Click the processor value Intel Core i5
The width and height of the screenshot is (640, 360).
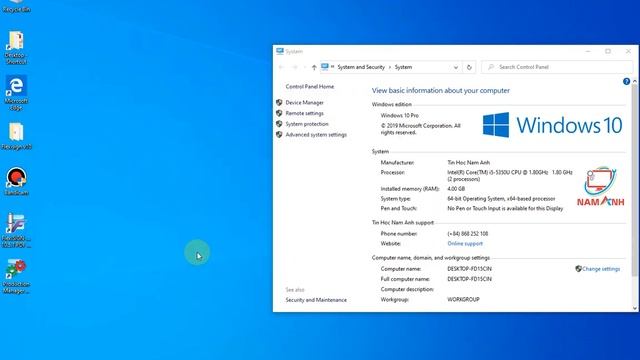[510, 176]
